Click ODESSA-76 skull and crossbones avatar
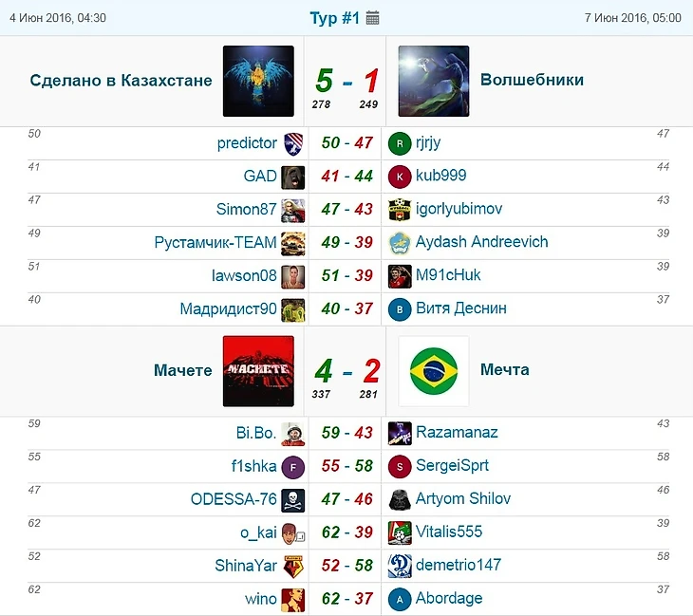693x616 pixels. pos(293,500)
